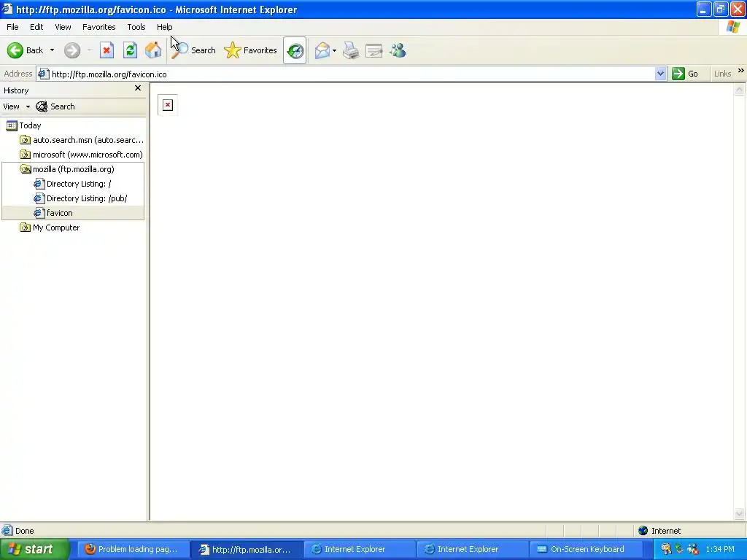
Task: Stop page loading with the red X icon
Action: pos(107,50)
